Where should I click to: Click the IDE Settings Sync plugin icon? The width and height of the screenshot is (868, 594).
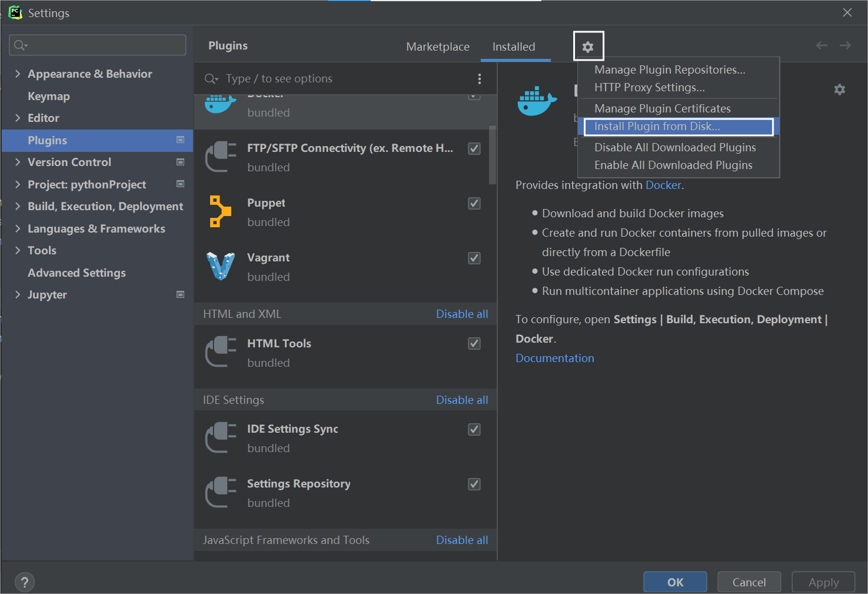coord(220,438)
